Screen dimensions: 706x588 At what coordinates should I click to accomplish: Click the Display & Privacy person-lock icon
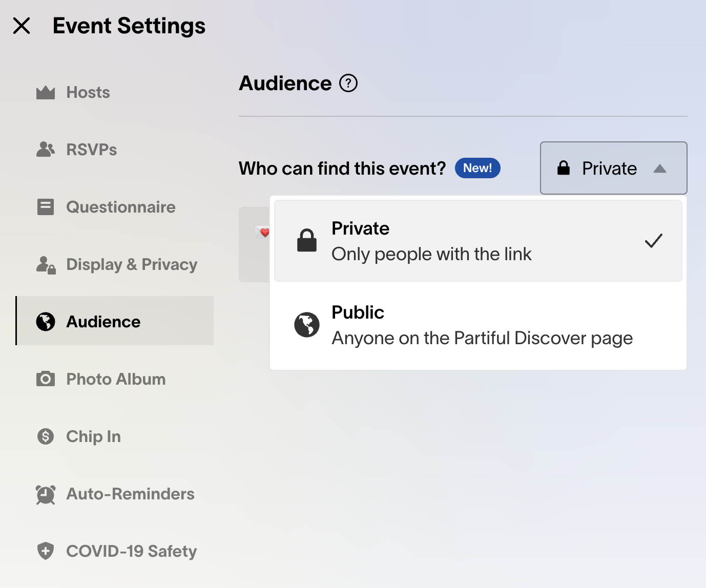click(x=46, y=265)
